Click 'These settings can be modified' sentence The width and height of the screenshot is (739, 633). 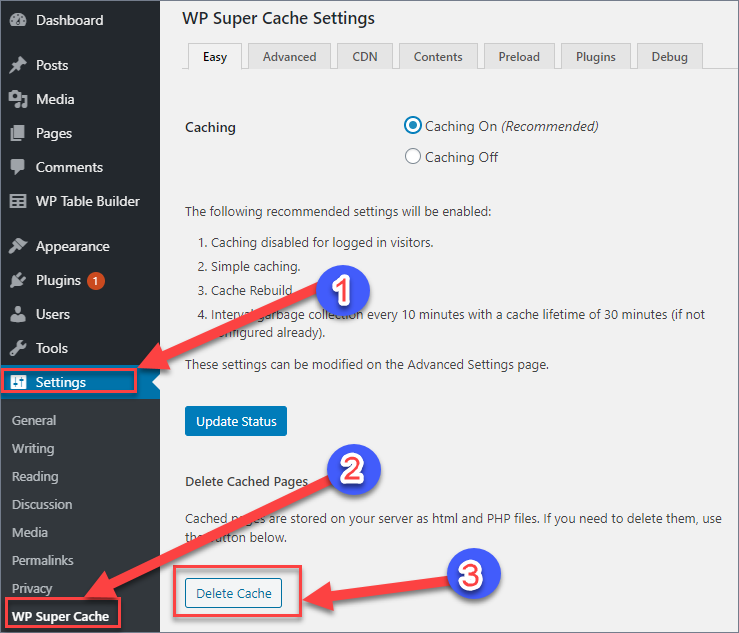[367, 364]
